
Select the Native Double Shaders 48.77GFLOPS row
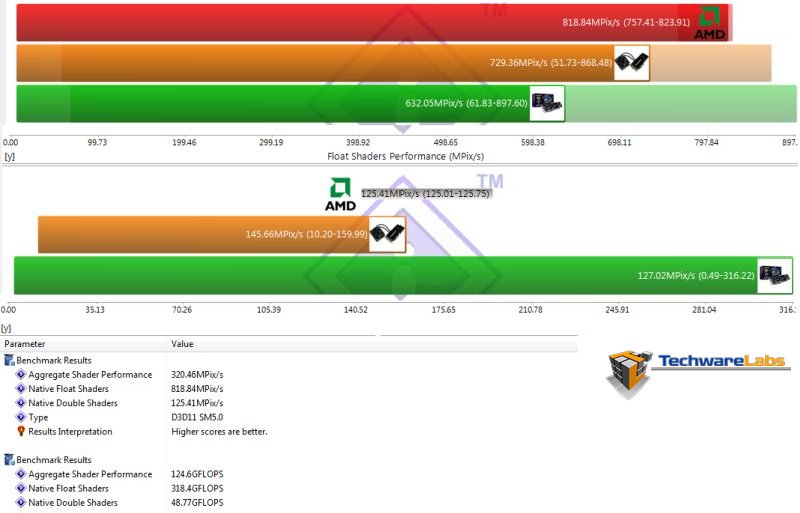(x=290, y=503)
